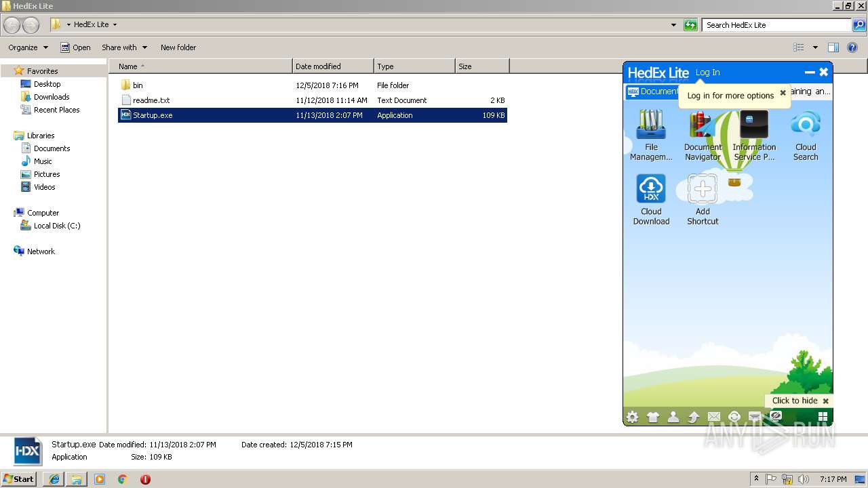
Task: Open the Share with dropdown
Action: pos(124,47)
